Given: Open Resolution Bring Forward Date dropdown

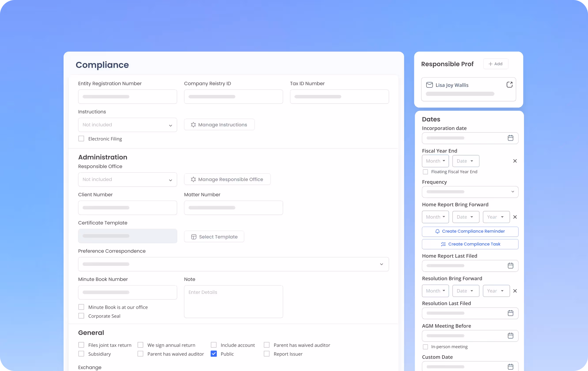Looking at the screenshot, I should point(466,291).
